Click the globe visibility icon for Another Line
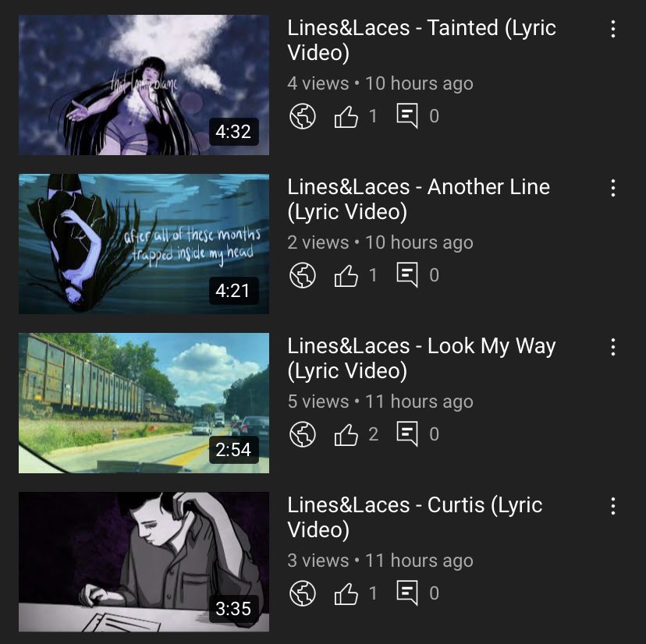646x644 pixels. pyautogui.click(x=303, y=275)
